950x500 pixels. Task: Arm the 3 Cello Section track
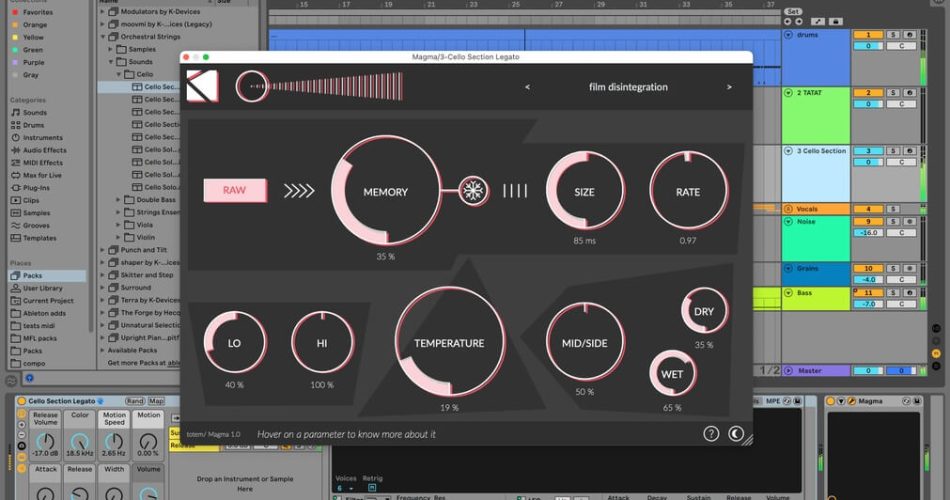[909, 151]
